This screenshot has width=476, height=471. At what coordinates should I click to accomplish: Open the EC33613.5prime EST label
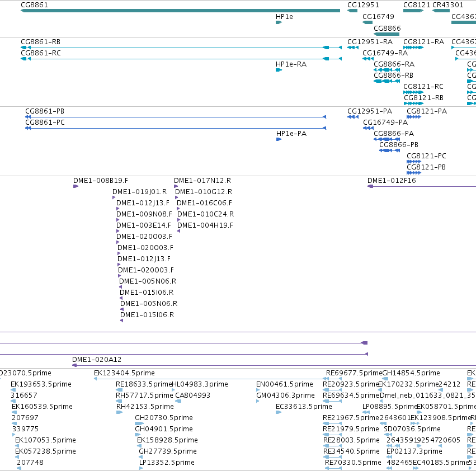pos(304,407)
